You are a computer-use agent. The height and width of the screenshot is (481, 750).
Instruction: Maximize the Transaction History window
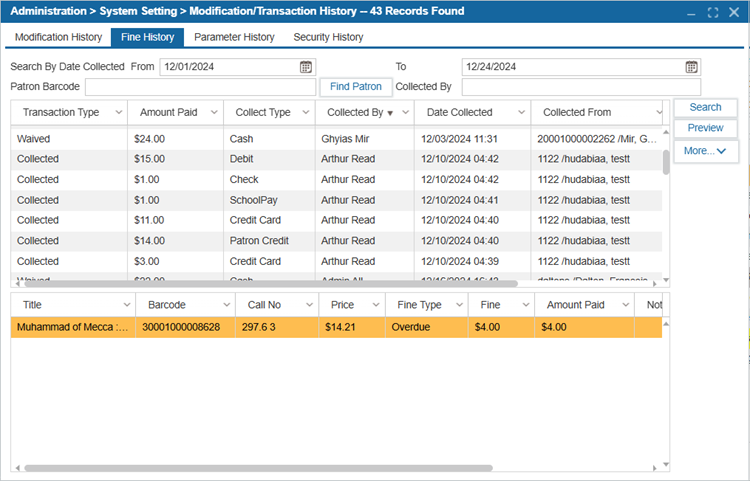tap(713, 12)
